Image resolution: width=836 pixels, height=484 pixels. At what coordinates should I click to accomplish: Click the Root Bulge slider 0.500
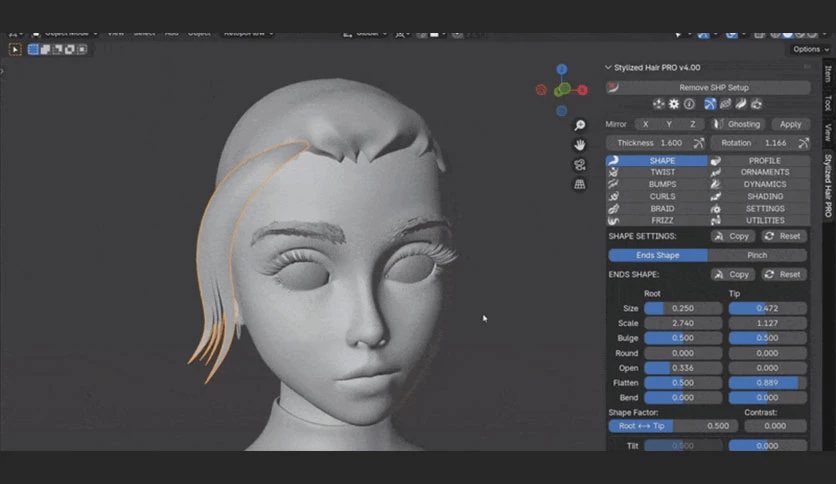tap(683, 338)
